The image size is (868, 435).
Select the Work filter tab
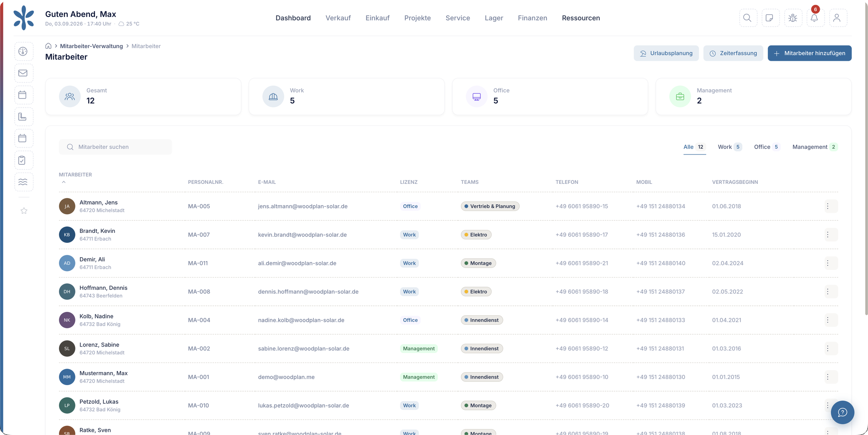[x=730, y=147]
